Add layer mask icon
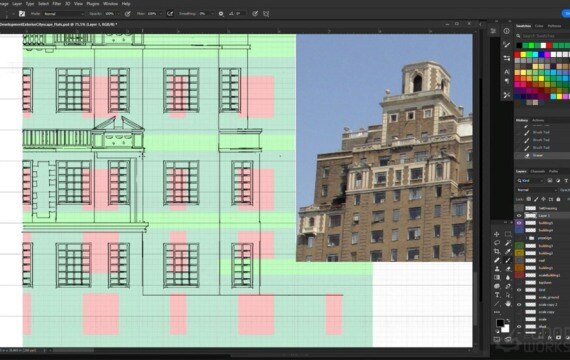Screen dimensions: 570x360 point(558,338)
